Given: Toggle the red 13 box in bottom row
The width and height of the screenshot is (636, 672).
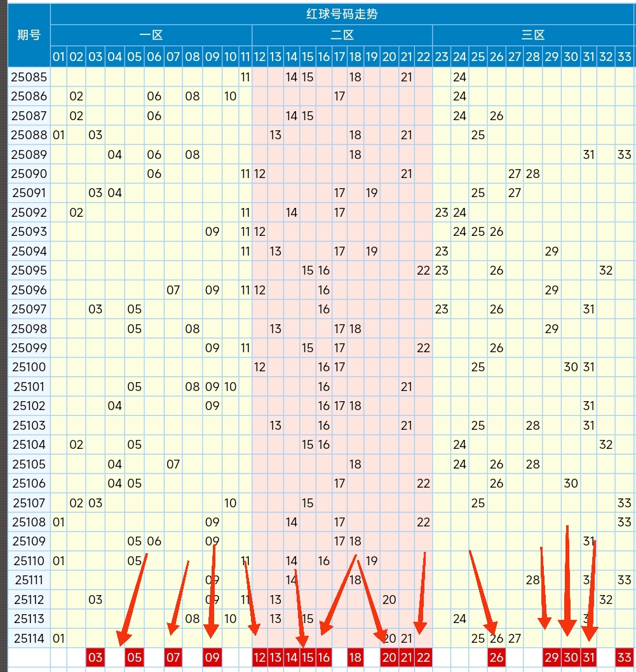Looking at the screenshot, I should point(275,657).
